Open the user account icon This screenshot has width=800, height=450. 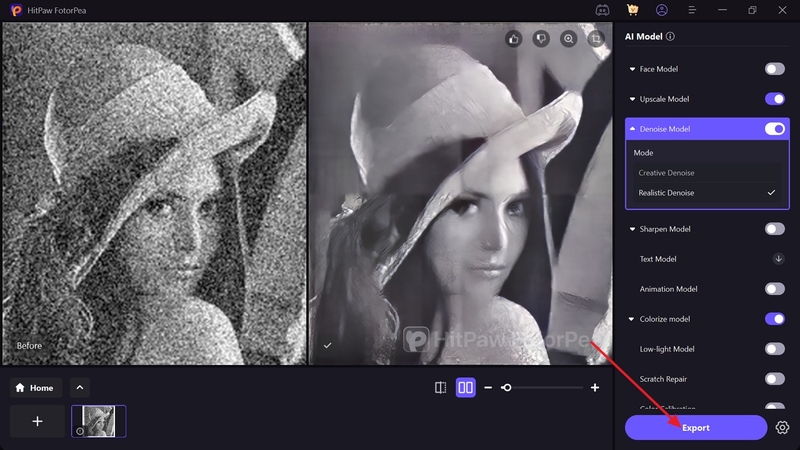(x=662, y=10)
